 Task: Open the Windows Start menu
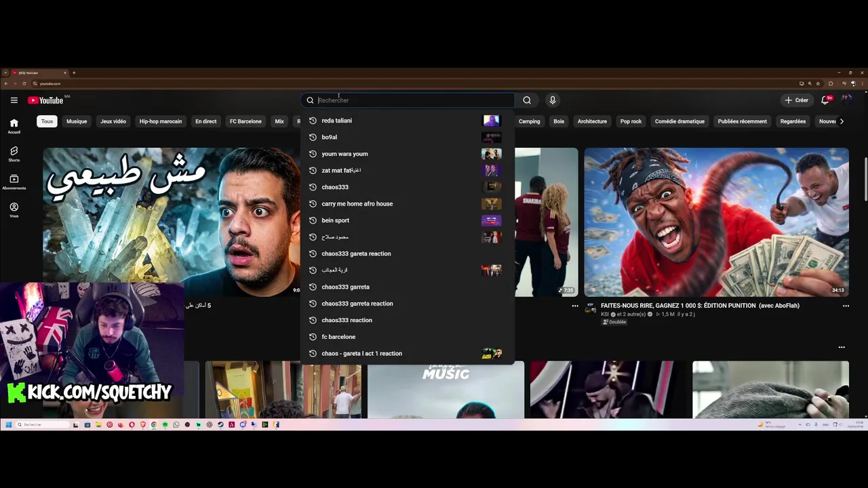pyautogui.click(x=8, y=425)
